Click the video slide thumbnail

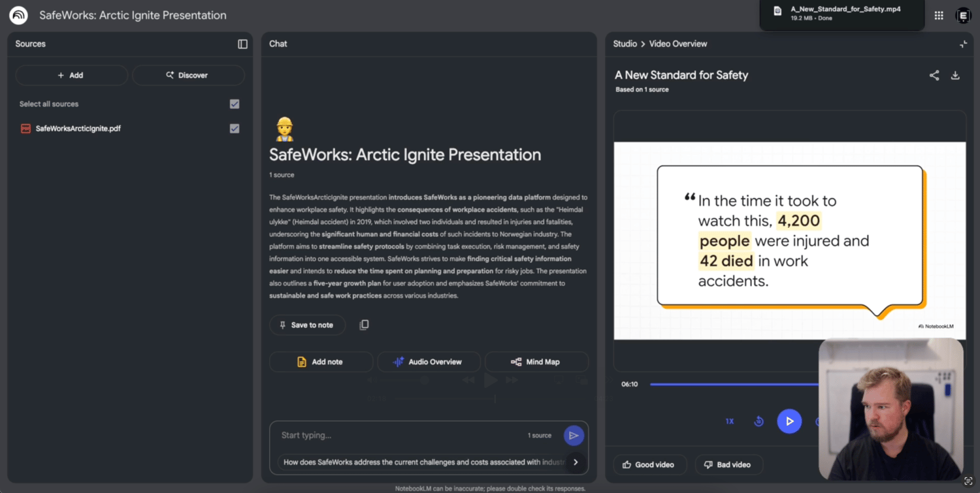click(x=789, y=241)
